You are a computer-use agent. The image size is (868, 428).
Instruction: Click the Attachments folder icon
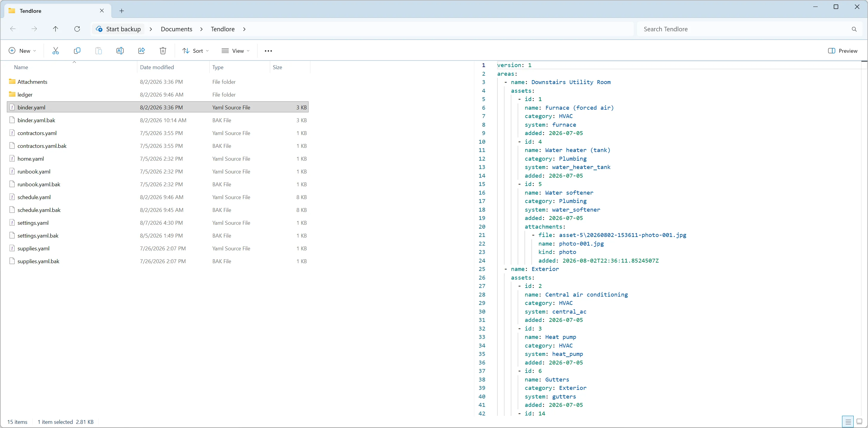pos(12,81)
